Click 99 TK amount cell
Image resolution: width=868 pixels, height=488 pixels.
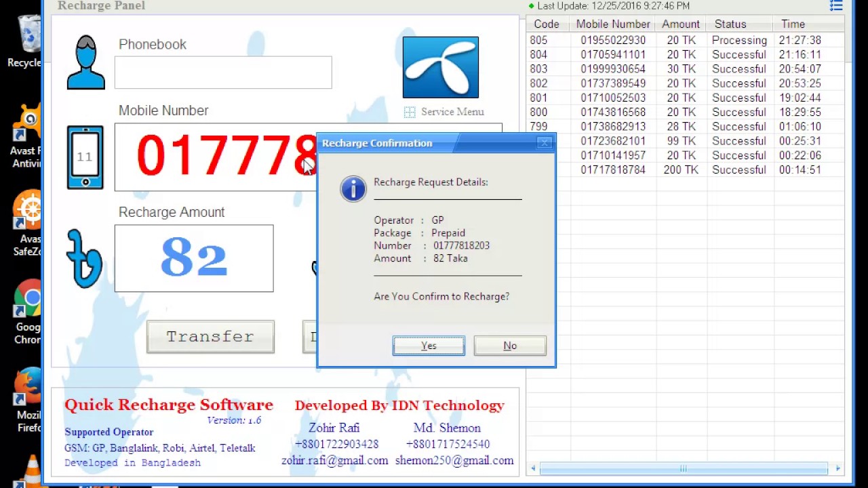681,141
